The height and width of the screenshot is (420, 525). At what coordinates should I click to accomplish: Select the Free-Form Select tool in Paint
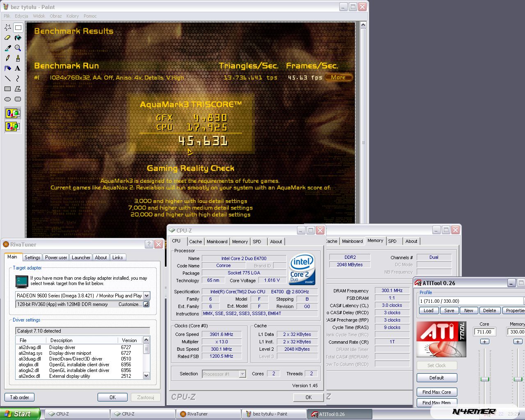coord(8,27)
